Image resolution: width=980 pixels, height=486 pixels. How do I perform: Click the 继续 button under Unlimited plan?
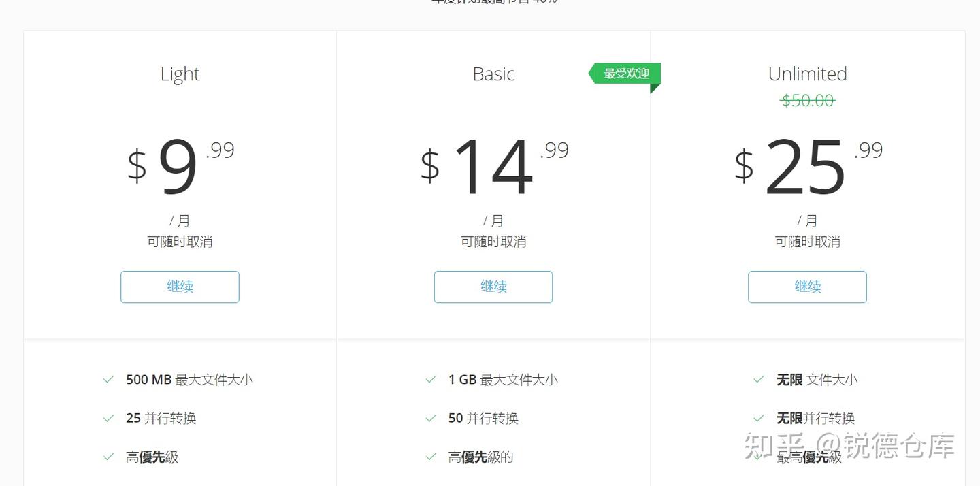(807, 287)
